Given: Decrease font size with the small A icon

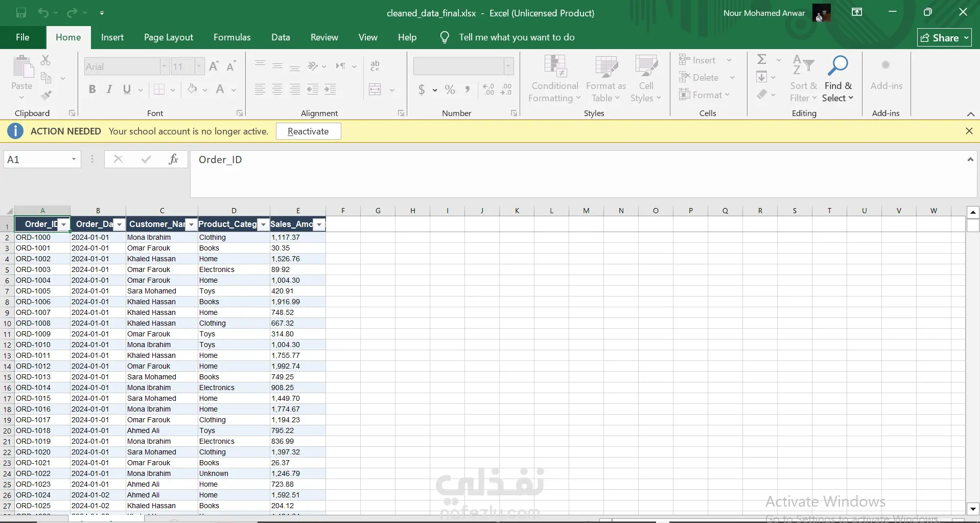Looking at the screenshot, I should (x=231, y=66).
